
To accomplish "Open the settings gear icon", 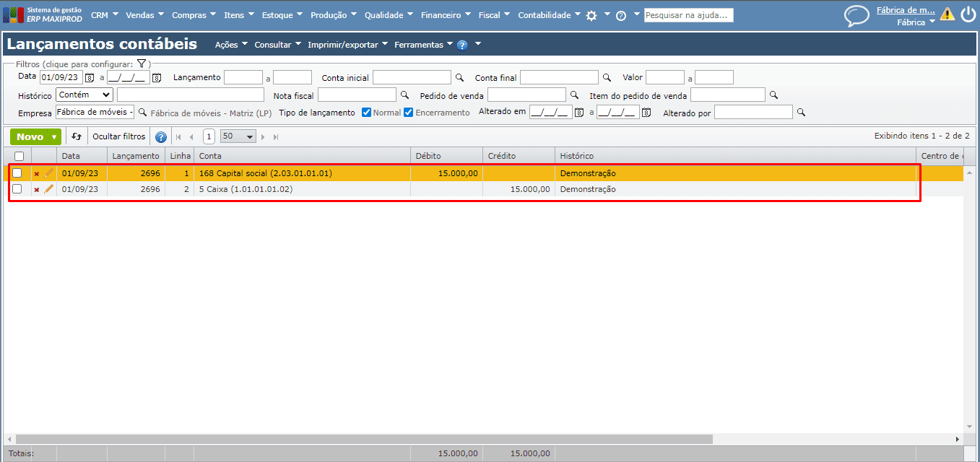I will pos(591,15).
